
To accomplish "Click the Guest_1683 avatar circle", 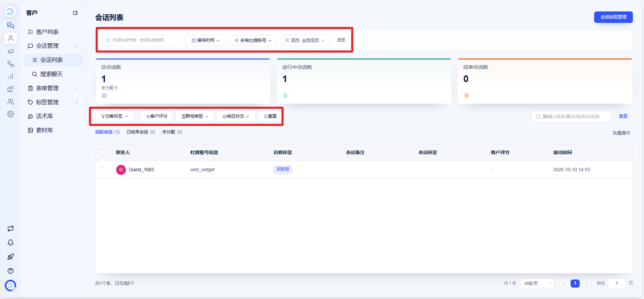I will (x=121, y=170).
